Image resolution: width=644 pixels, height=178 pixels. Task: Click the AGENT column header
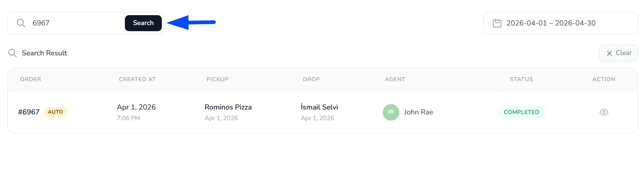(x=395, y=79)
